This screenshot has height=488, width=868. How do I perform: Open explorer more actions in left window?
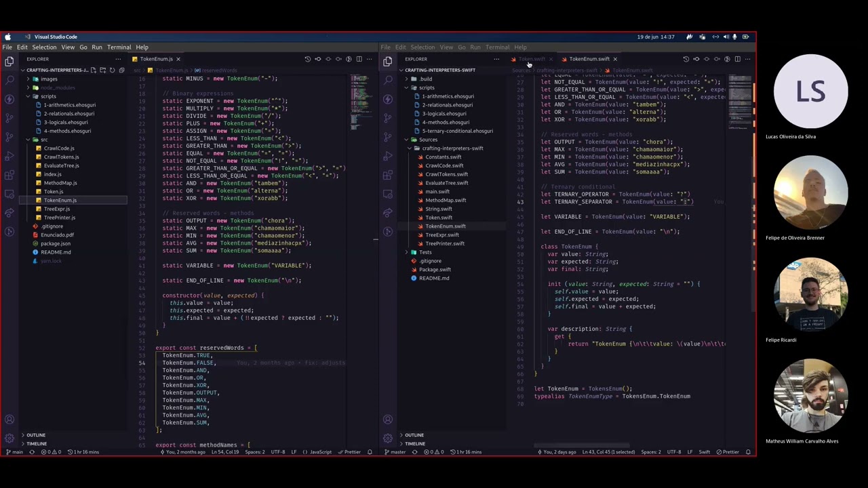pos(118,59)
